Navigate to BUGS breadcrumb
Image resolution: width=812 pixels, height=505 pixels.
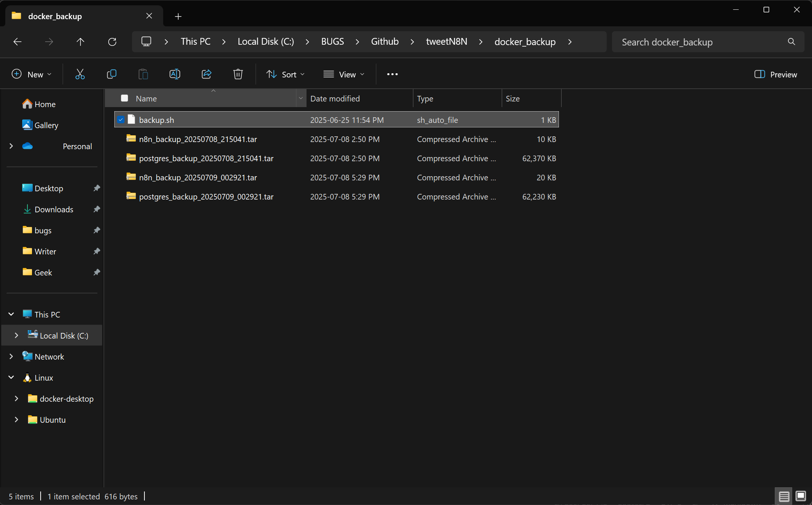click(332, 41)
